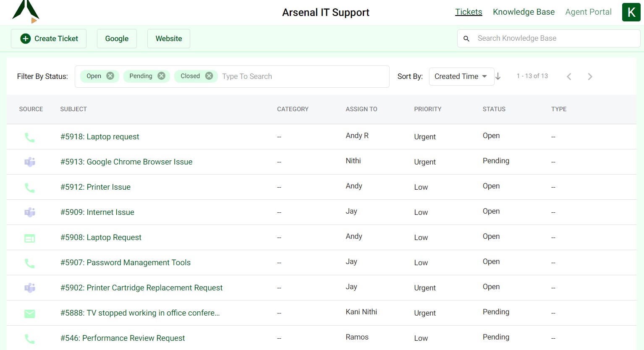Click the magnifier icon in the Knowledge Base search bar

[x=466, y=38]
